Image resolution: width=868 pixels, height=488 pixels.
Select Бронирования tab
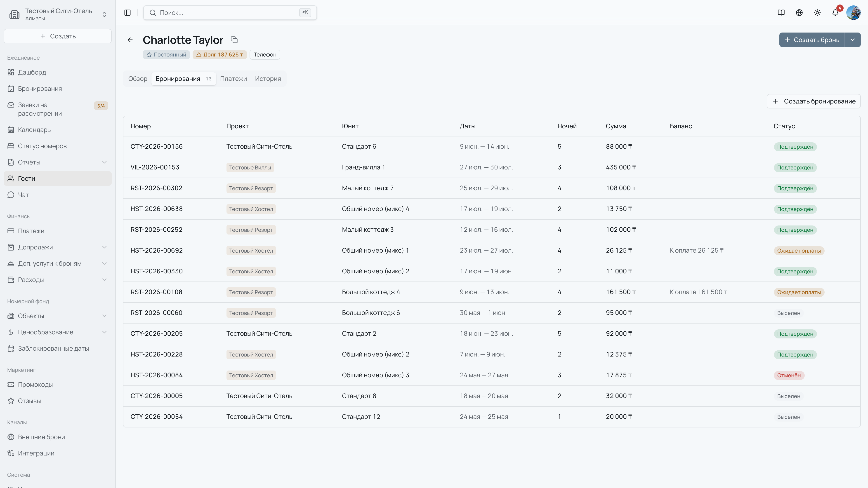coord(183,79)
